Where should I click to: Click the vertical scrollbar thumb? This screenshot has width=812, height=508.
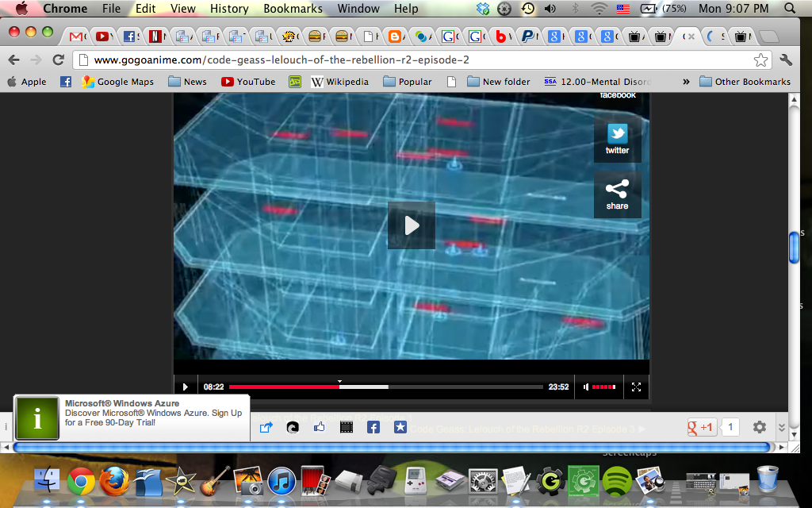794,248
